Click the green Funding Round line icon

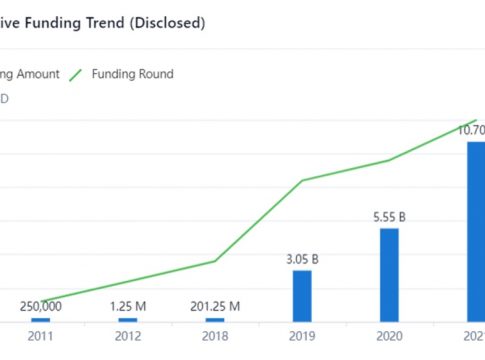click(75, 75)
